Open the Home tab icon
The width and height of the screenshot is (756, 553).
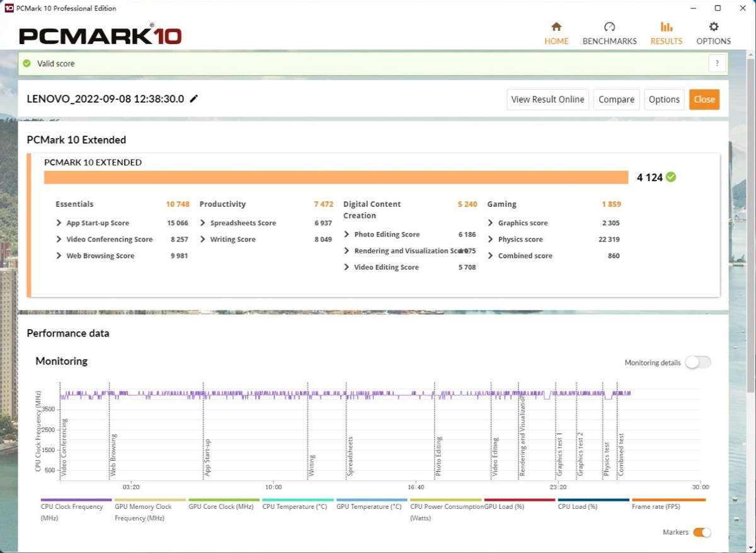point(556,27)
